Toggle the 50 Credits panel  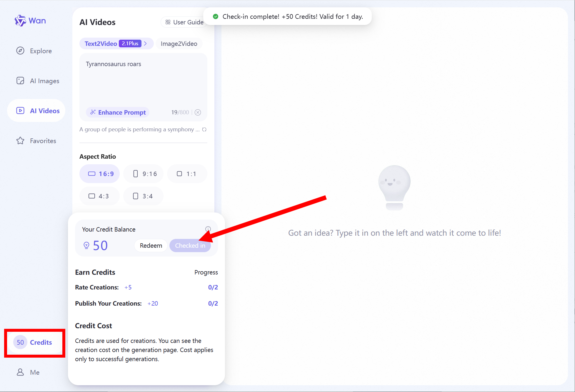point(35,342)
